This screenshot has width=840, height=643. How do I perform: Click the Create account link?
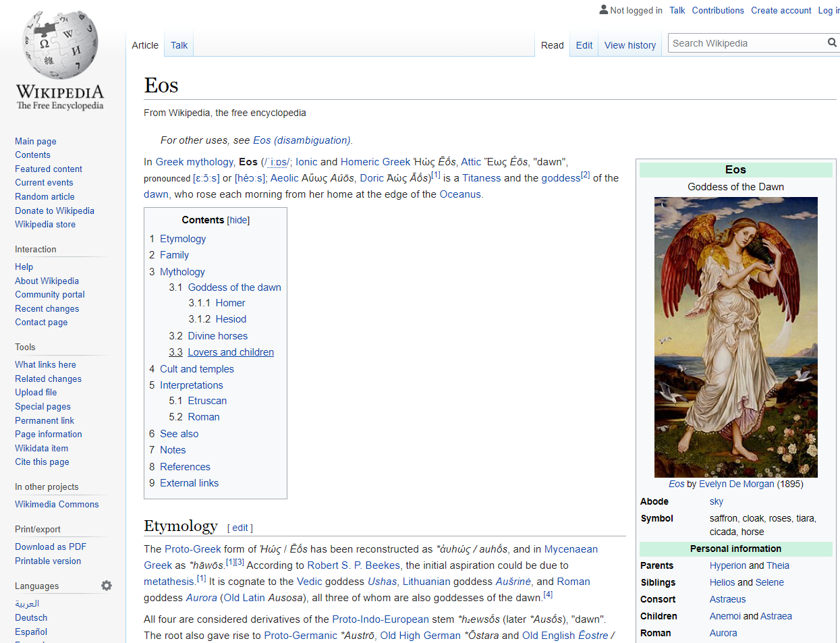click(x=781, y=10)
